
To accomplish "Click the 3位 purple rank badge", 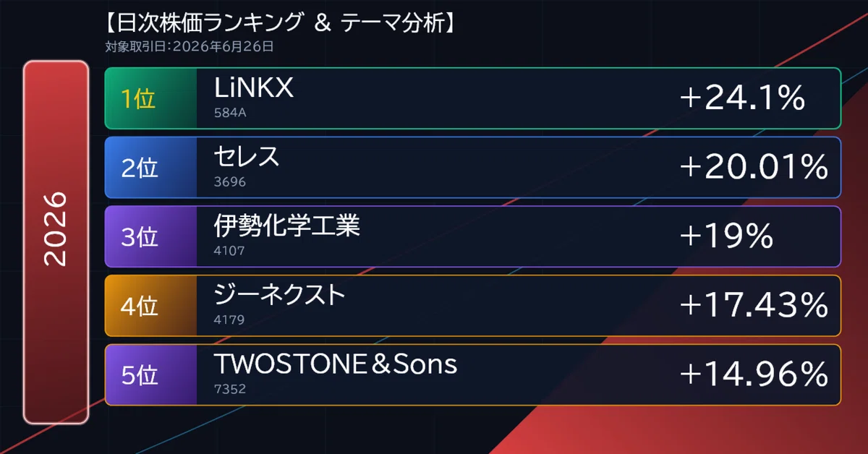I will [151, 236].
